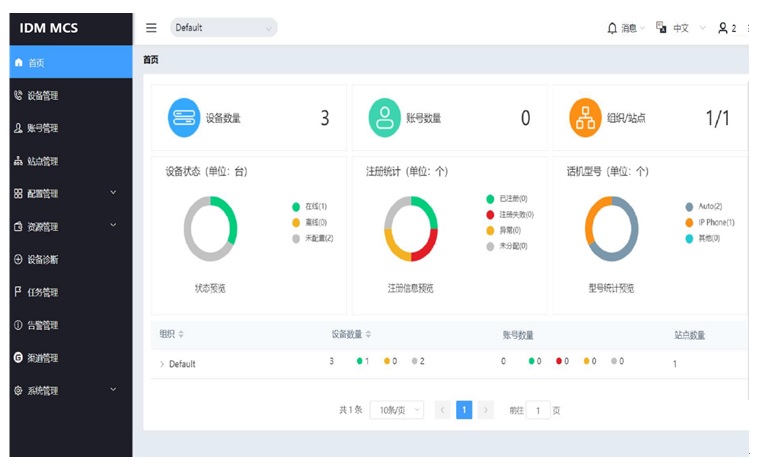Image resolution: width=762 pixels, height=464 pixels.
Task: Click the language switch icon
Action: pyautogui.click(x=661, y=28)
